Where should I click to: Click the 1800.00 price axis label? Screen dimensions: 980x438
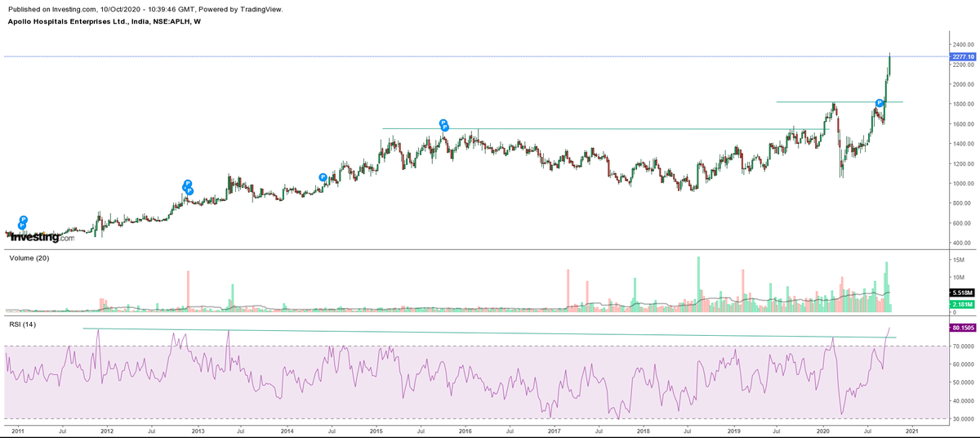[x=964, y=104]
